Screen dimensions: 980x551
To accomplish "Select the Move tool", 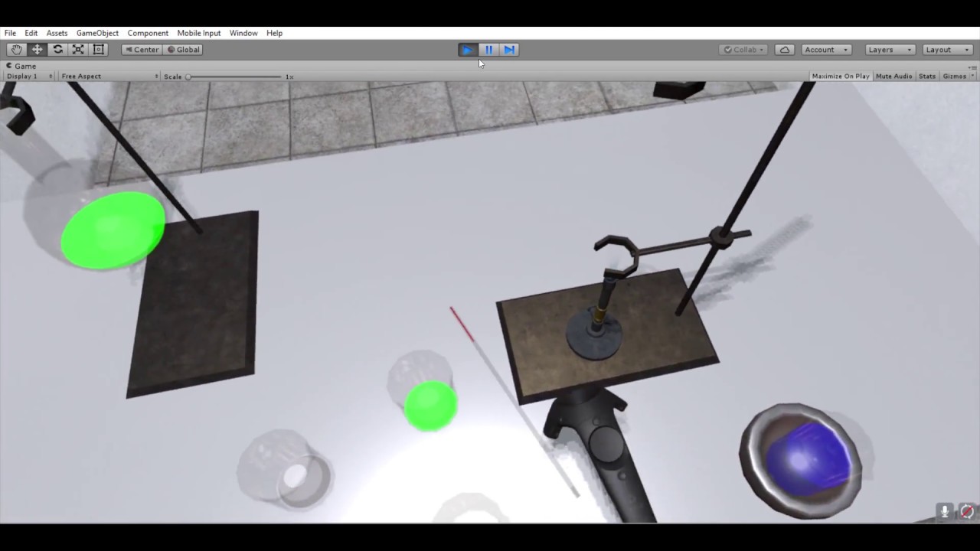I will pos(37,50).
